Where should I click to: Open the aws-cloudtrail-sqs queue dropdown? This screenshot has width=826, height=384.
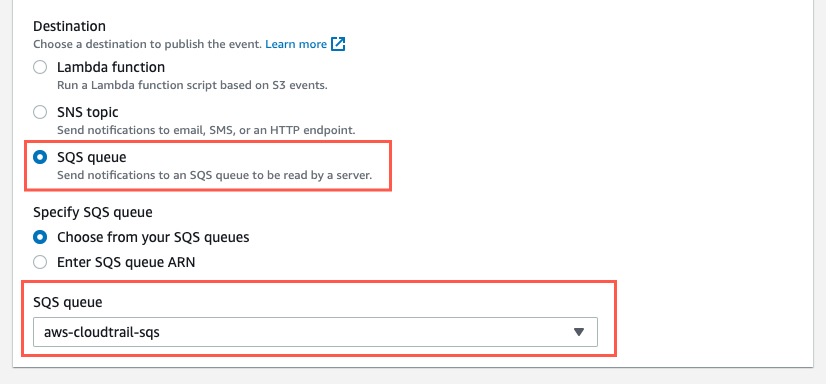(315, 332)
